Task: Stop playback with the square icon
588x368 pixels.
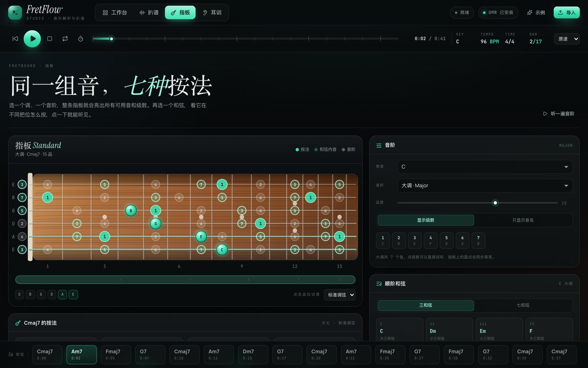Action: 50,39
